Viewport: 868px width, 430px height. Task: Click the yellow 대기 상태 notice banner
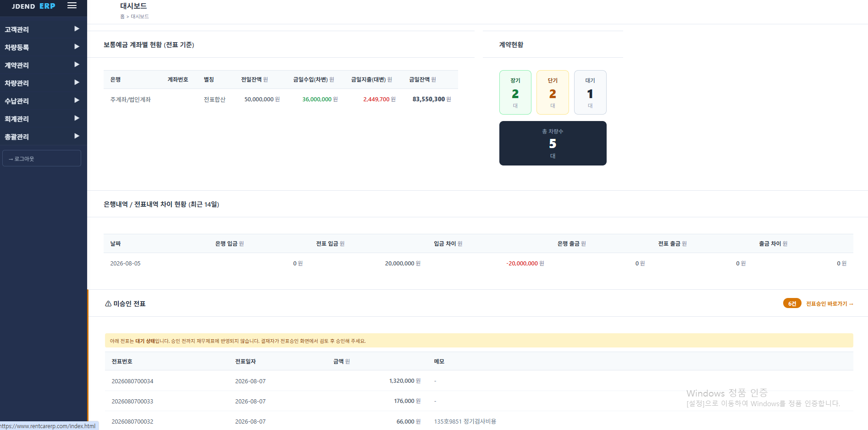point(479,341)
